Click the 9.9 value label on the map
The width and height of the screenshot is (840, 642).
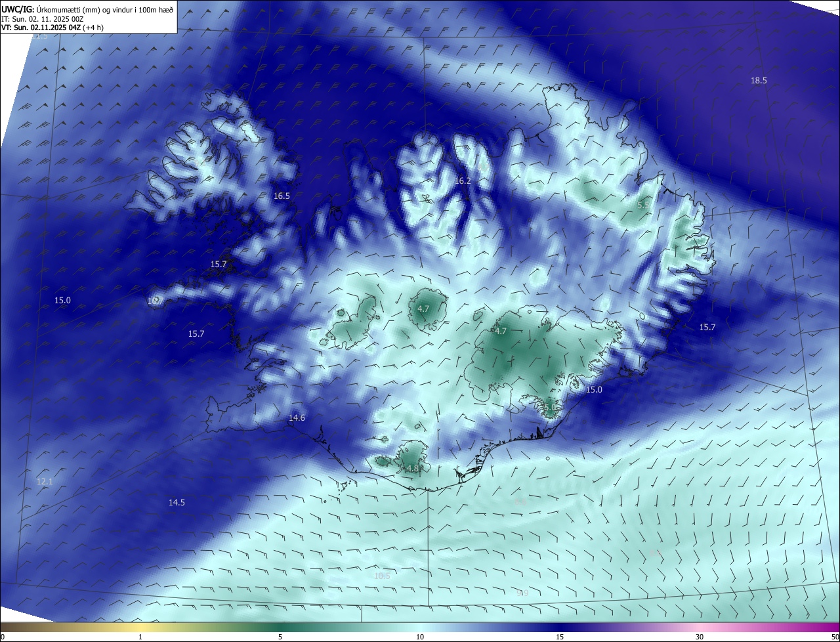tap(522, 593)
